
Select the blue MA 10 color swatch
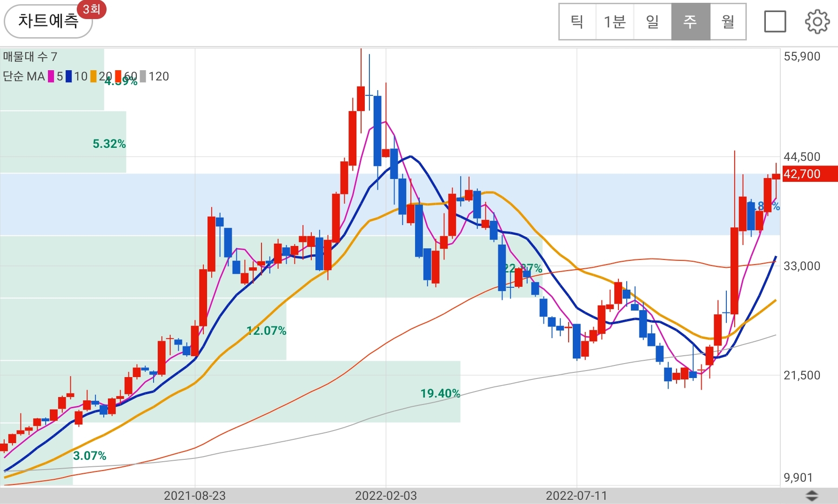[x=68, y=76]
